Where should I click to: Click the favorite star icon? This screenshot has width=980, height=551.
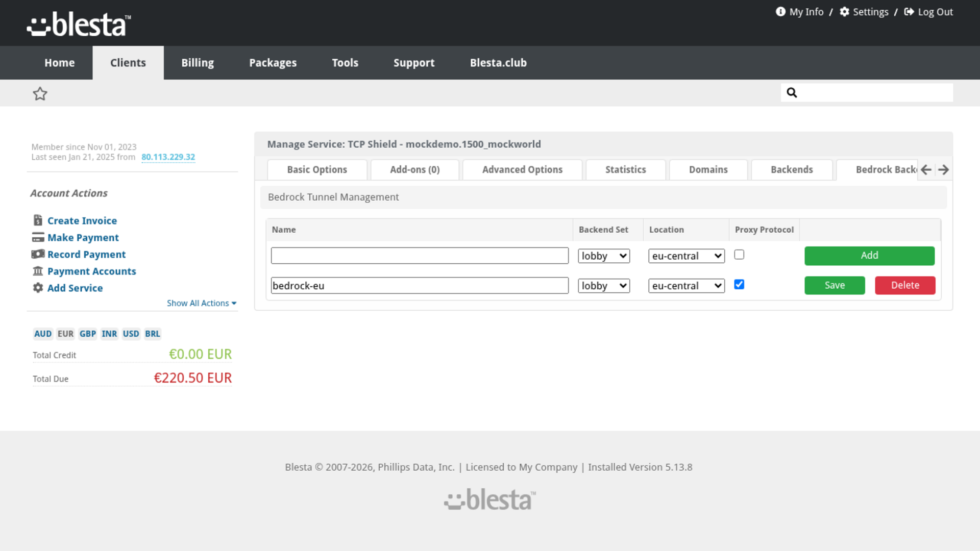pos(40,93)
